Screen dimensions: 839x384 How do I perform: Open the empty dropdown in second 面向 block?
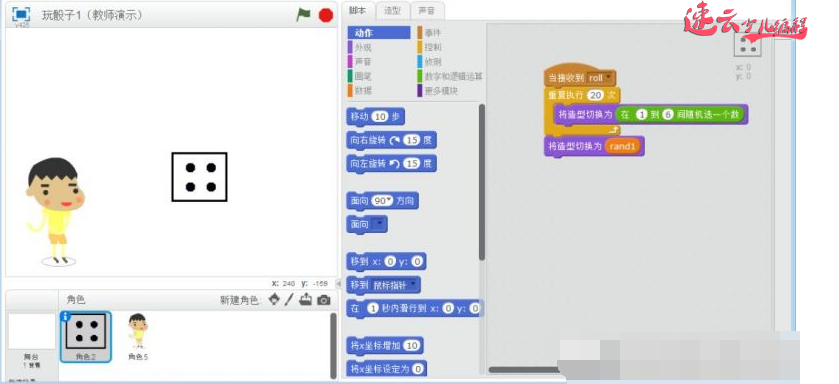point(378,225)
